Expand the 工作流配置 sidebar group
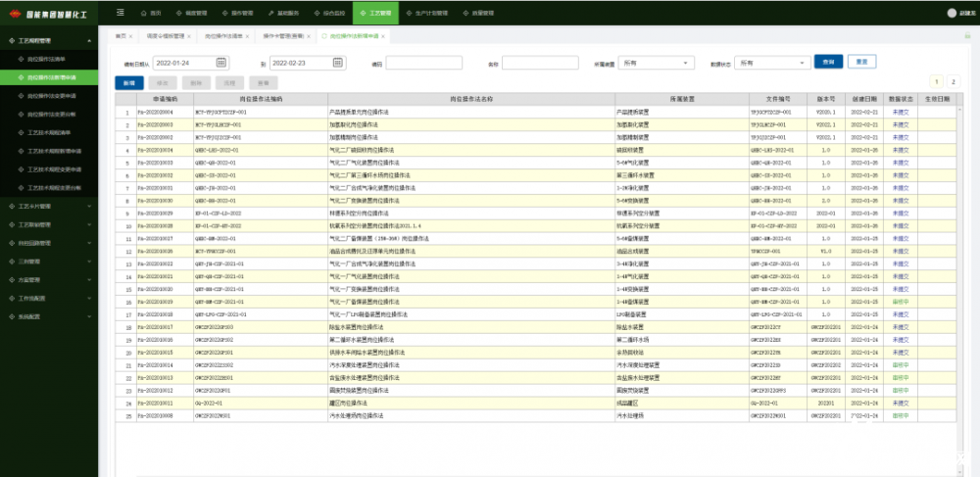The image size is (980, 477). (89, 299)
